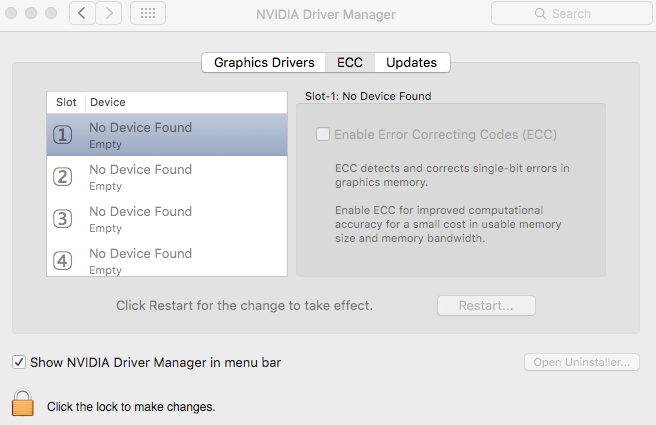Screen dimensions: 656x425
Task: Select the slot 4 number icon
Action: (62, 261)
